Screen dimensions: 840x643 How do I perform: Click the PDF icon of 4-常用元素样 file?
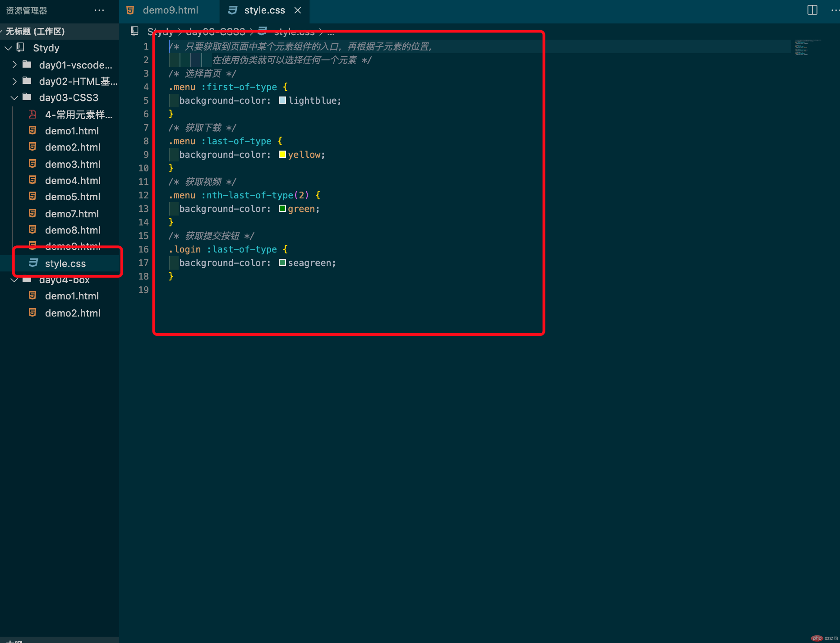(32, 114)
